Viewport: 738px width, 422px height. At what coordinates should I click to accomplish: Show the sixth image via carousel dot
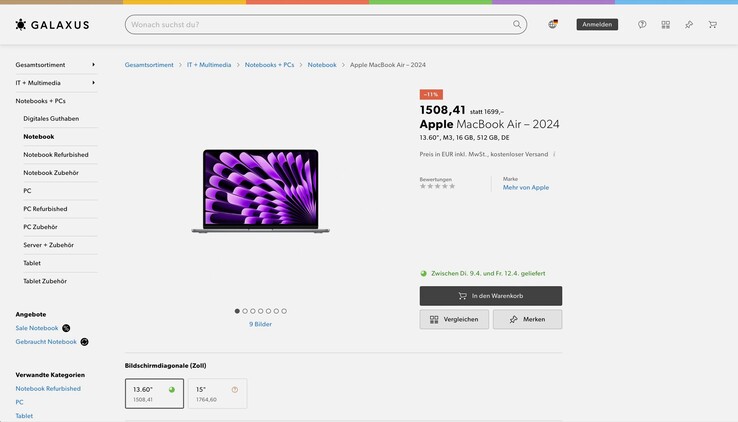(276, 311)
